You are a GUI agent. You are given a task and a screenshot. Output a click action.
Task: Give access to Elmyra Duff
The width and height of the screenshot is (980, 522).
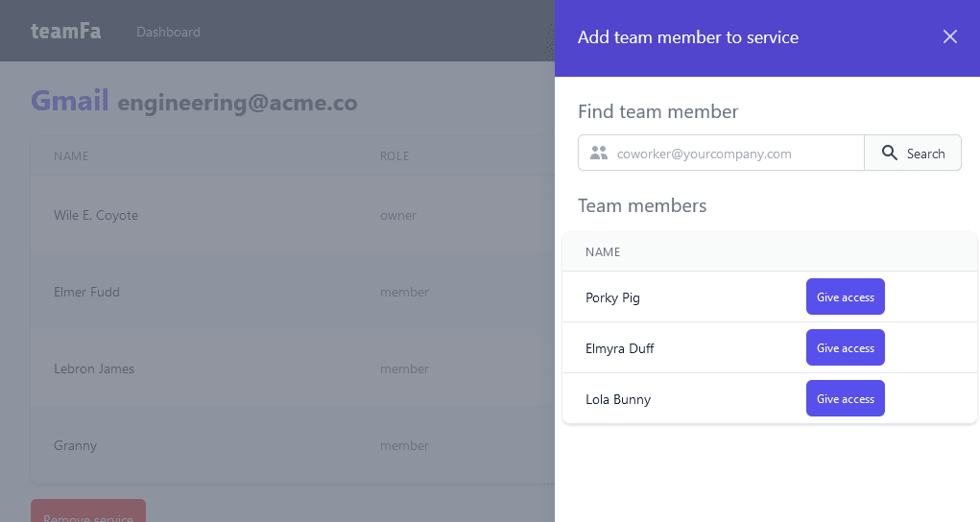[845, 347]
